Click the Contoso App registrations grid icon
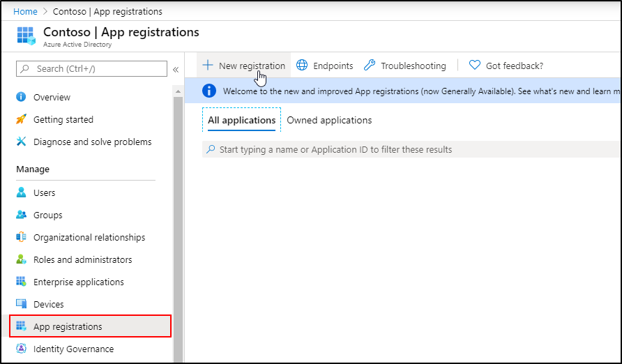The width and height of the screenshot is (622, 364). pos(26,36)
